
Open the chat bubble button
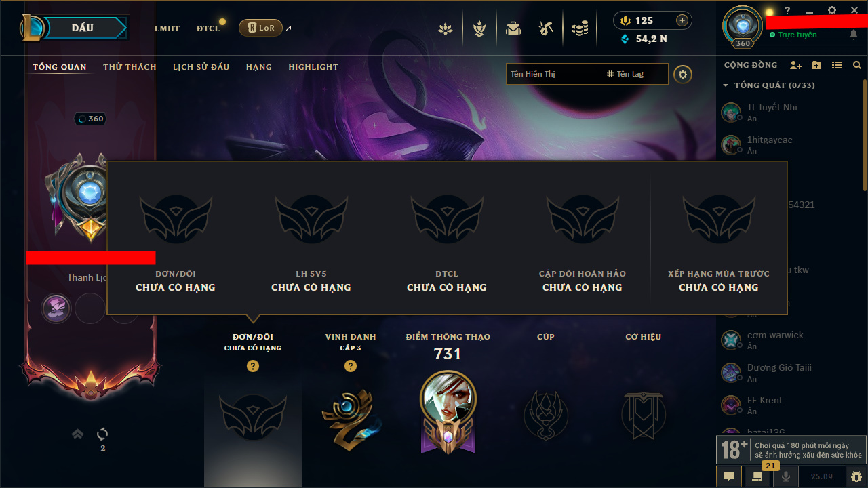[729, 476]
